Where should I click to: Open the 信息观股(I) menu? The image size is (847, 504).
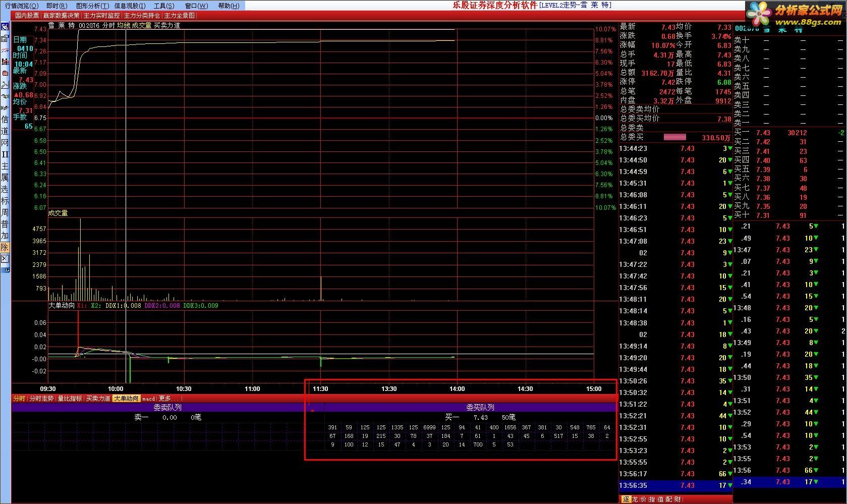tap(130, 6)
